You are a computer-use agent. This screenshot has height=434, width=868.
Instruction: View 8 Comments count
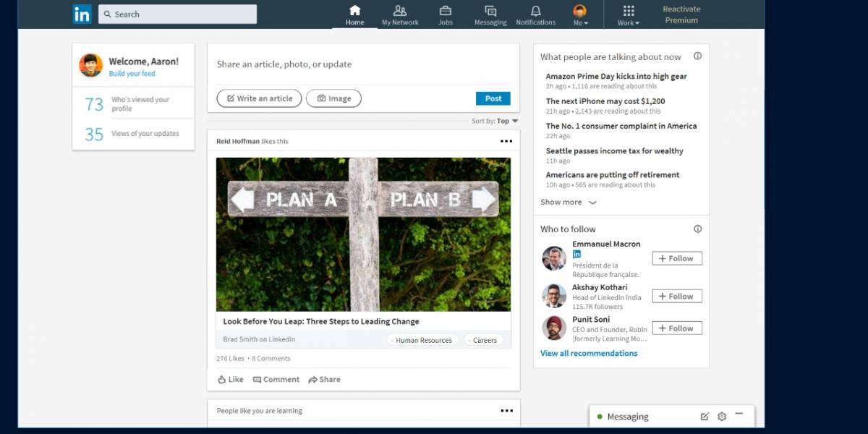pyautogui.click(x=271, y=358)
